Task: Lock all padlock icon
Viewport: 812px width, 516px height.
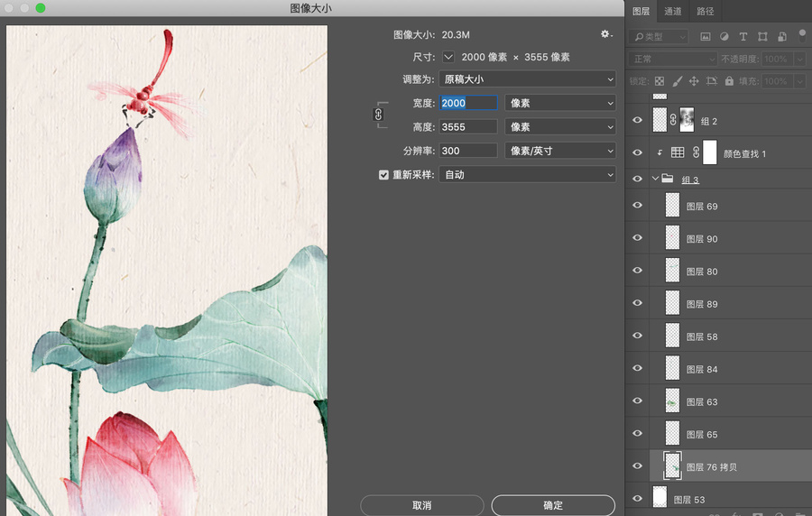Action: coord(729,81)
